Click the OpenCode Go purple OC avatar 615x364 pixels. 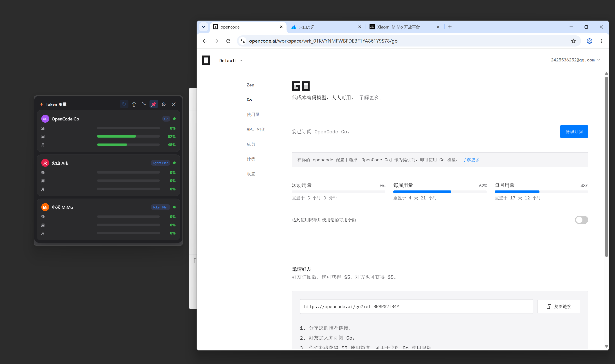45,119
